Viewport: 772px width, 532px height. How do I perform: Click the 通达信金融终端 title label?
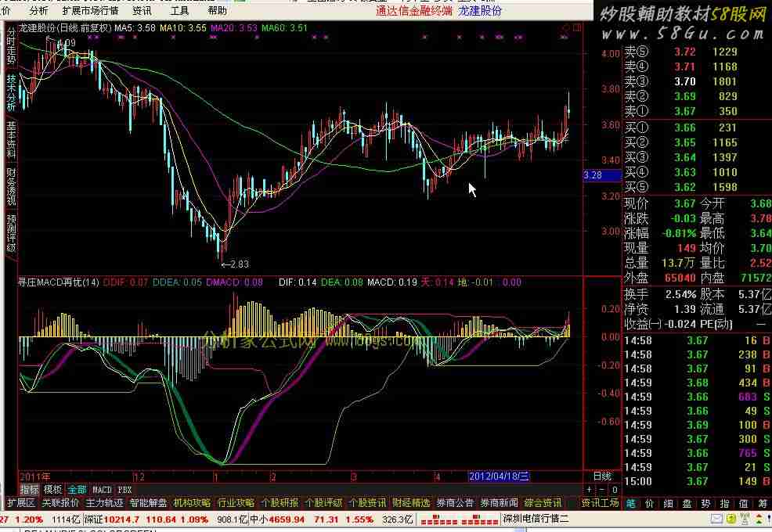coord(414,11)
